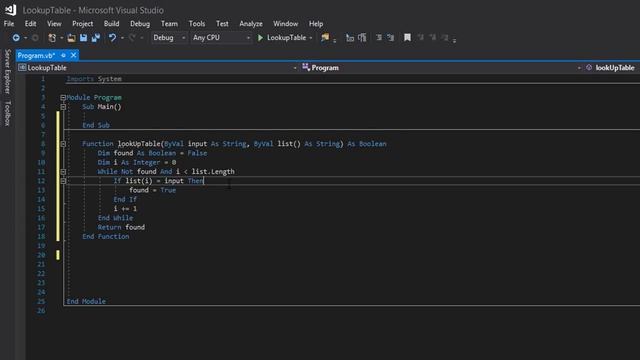Click the line number 20 in the margin
640x360 pixels.
(x=41, y=255)
